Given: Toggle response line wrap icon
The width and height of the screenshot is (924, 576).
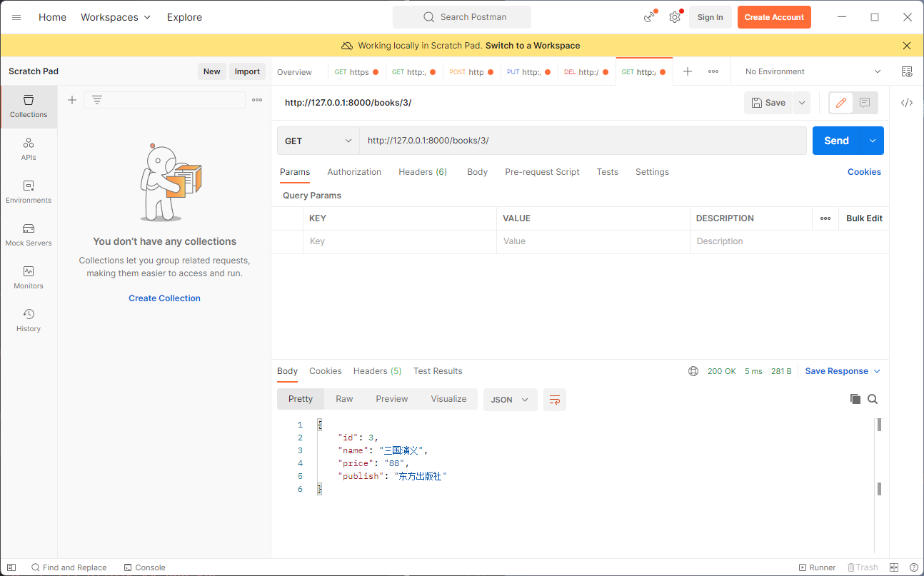Looking at the screenshot, I should pyautogui.click(x=555, y=400).
